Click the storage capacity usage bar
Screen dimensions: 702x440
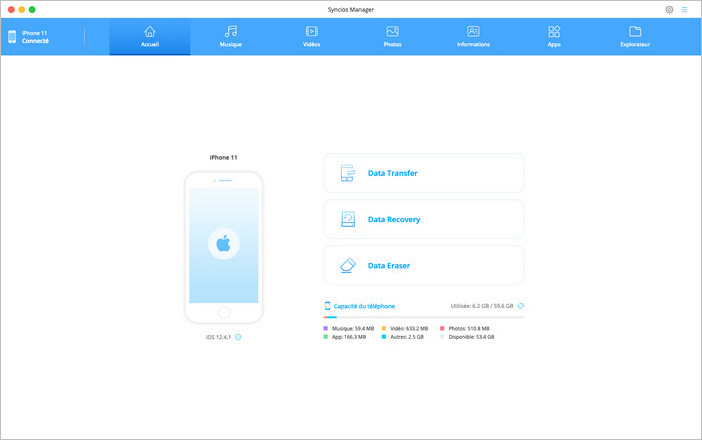(424, 317)
